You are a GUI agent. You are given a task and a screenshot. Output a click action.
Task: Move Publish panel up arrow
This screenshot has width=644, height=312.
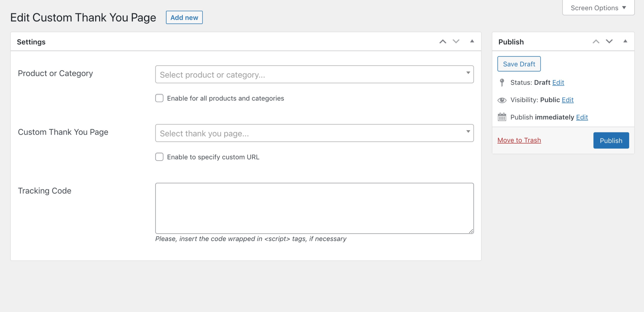click(596, 42)
